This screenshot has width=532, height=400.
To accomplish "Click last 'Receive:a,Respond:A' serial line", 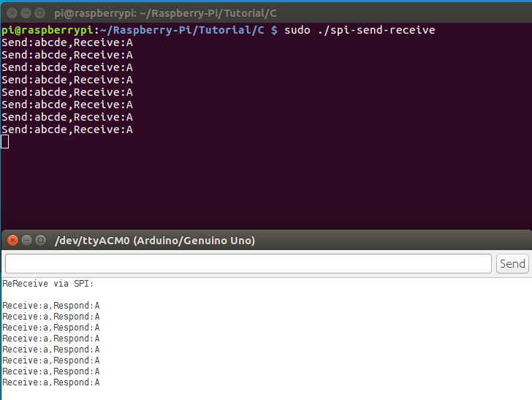I will 51,382.
